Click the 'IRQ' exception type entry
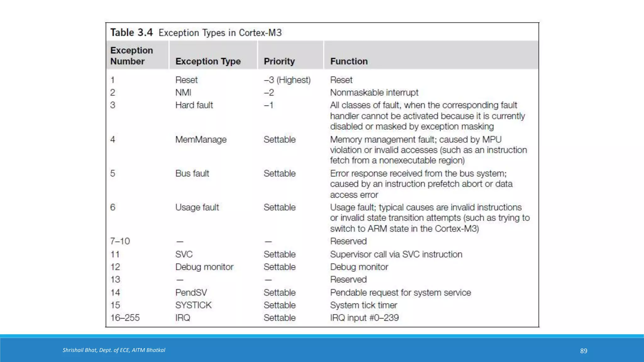The image size is (644, 362). pyautogui.click(x=183, y=318)
